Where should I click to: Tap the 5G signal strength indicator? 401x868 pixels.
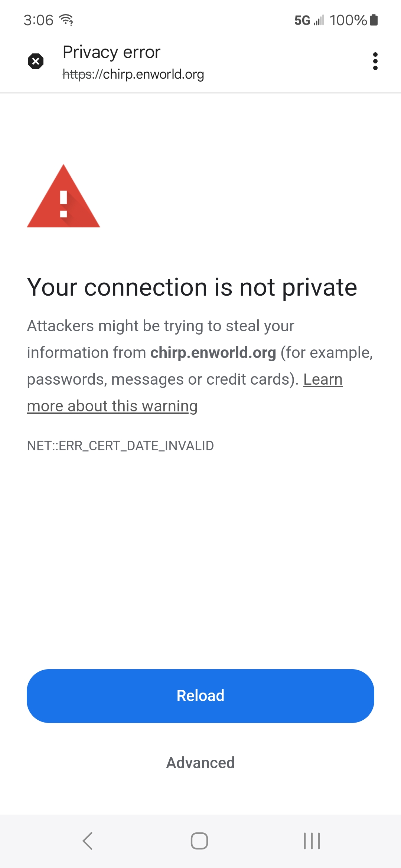pyautogui.click(x=309, y=20)
